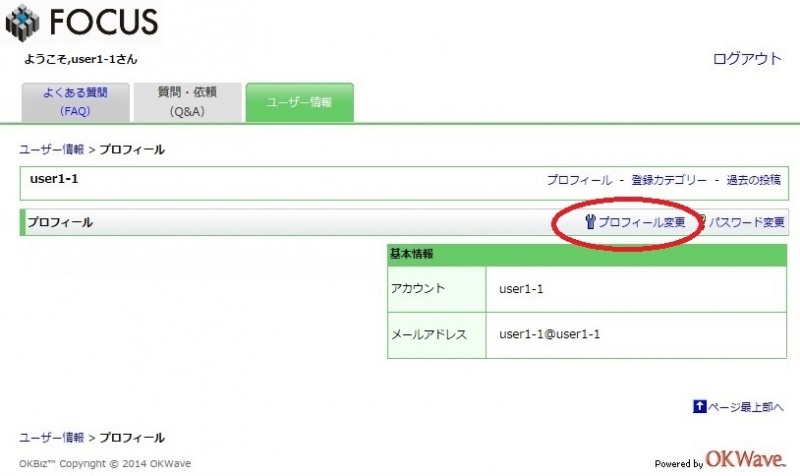Click the FOCUS wordmark text

point(104,22)
